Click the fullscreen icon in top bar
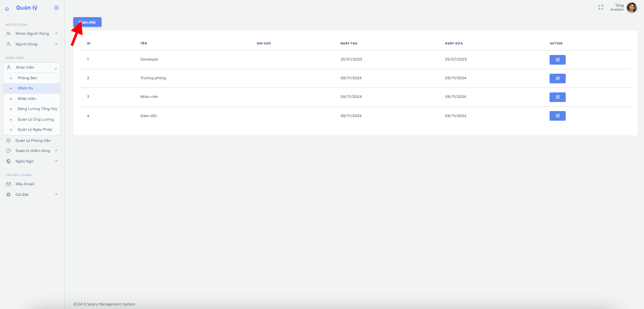644x309 pixels. tap(601, 8)
